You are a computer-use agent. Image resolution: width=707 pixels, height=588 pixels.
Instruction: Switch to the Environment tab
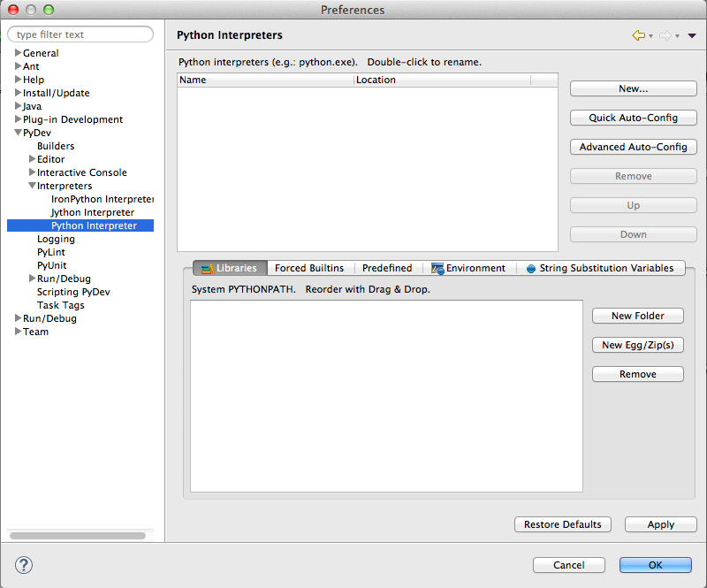click(x=468, y=268)
